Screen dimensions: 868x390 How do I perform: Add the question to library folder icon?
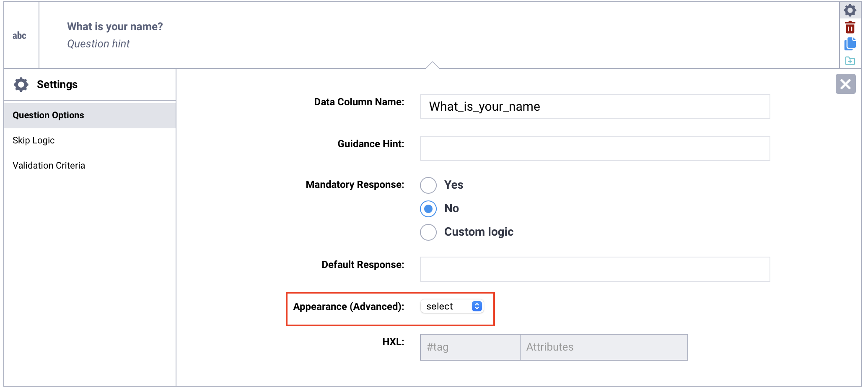(x=850, y=61)
